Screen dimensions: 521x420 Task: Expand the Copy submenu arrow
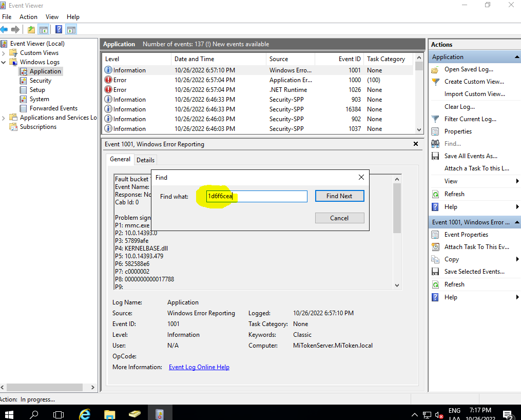coord(517,259)
